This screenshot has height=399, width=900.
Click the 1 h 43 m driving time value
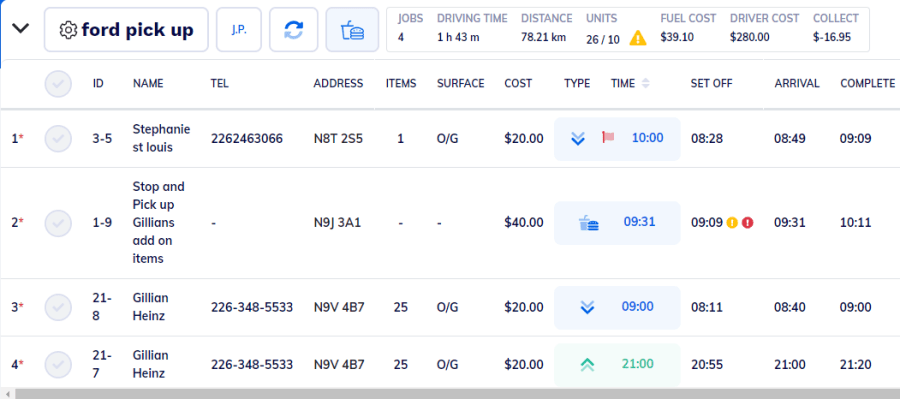click(x=458, y=38)
